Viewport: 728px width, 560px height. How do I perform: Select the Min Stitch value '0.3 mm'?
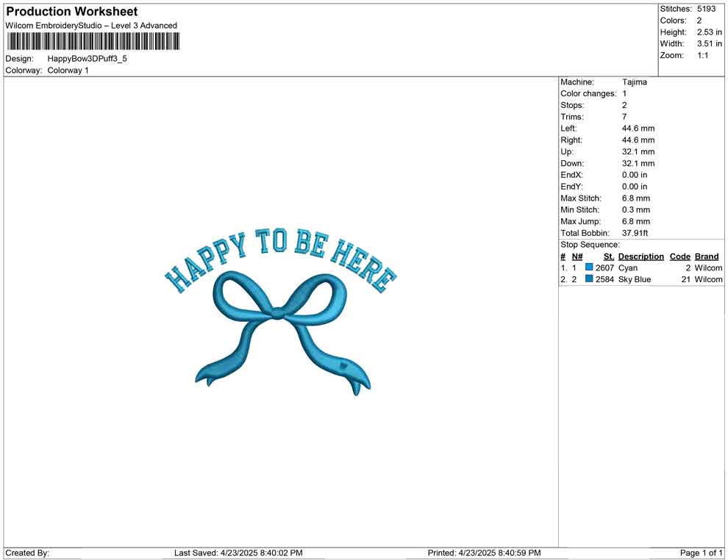click(635, 209)
